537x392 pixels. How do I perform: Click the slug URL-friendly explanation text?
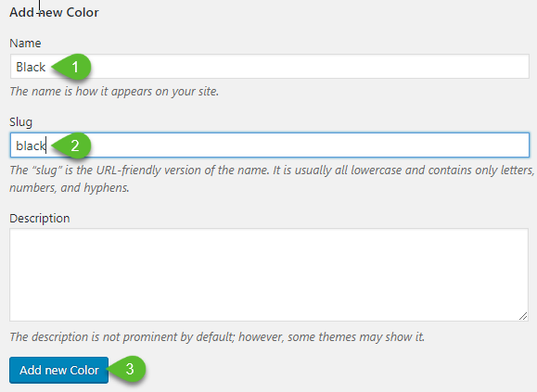(272, 179)
